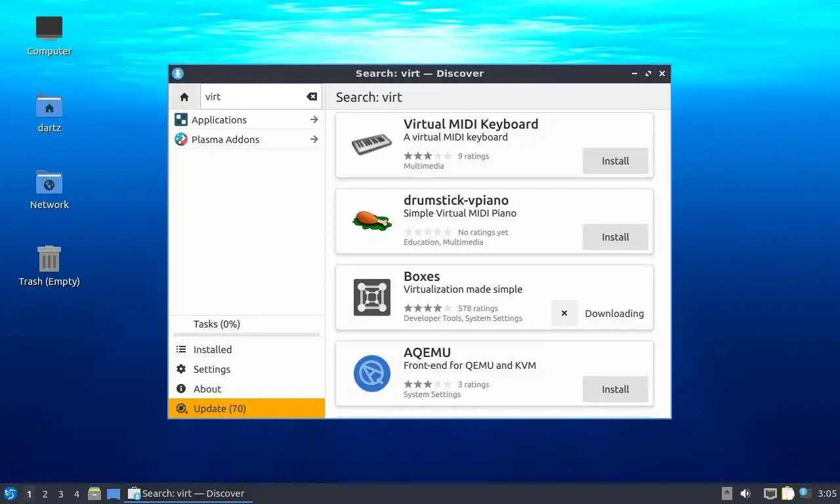840x504 pixels.
Task: Open the About page
Action: [x=247, y=388]
